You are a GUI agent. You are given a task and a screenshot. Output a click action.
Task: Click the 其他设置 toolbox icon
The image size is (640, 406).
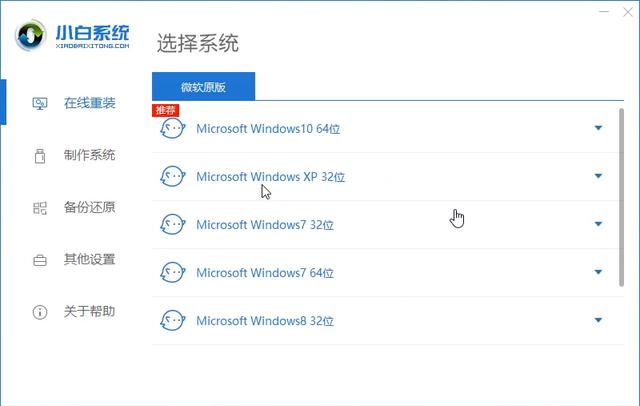tap(40, 260)
